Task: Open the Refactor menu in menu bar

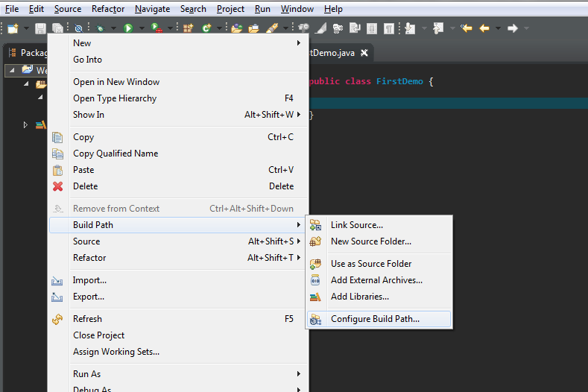Action: click(108, 9)
